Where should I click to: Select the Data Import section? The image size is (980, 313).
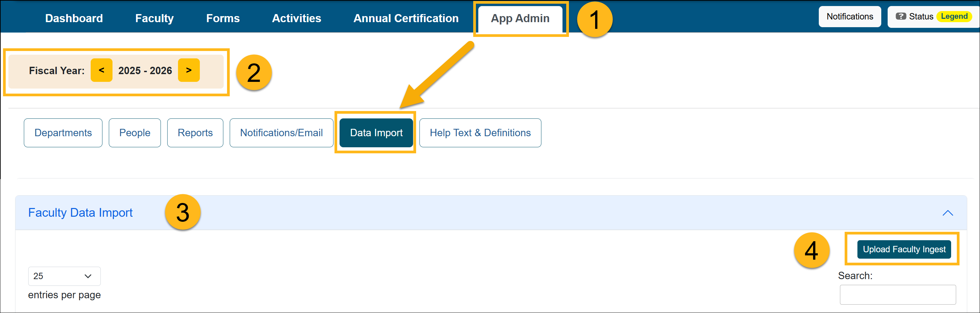pyautogui.click(x=376, y=133)
